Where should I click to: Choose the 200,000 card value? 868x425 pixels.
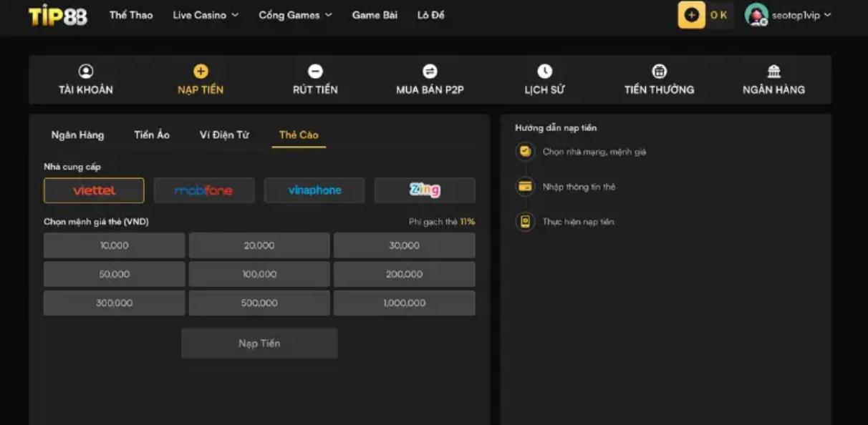[405, 274]
